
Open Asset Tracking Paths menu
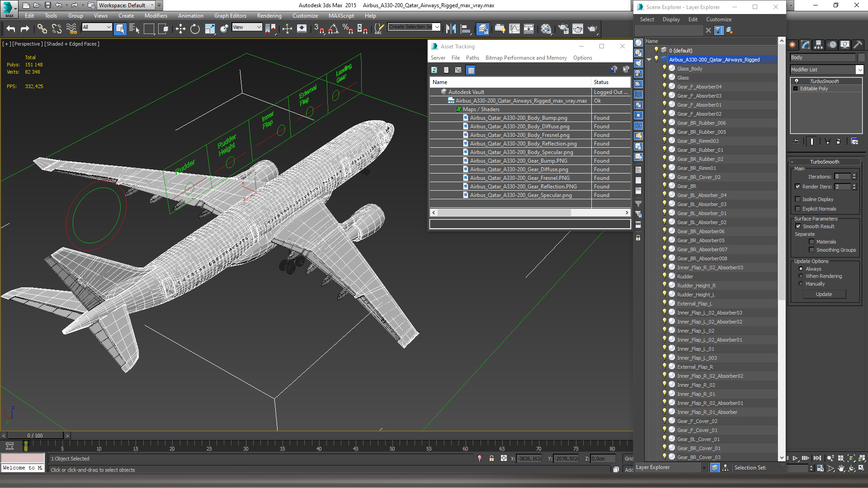472,58
